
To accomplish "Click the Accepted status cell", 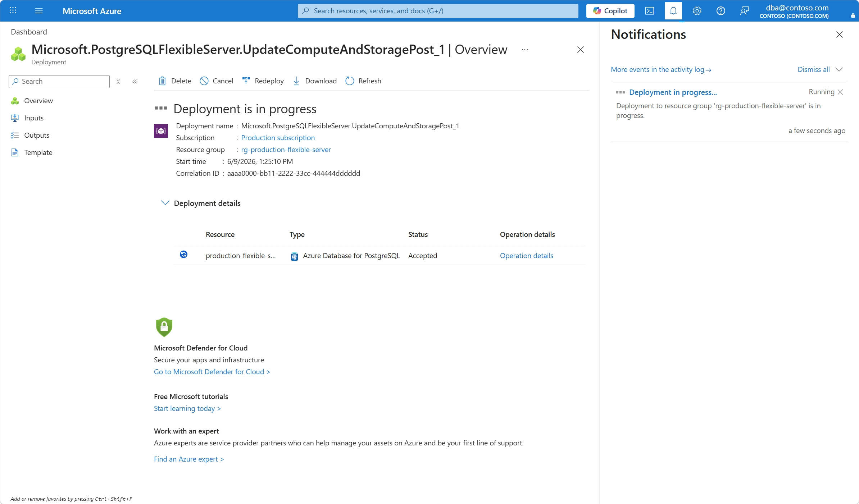I will coord(422,256).
